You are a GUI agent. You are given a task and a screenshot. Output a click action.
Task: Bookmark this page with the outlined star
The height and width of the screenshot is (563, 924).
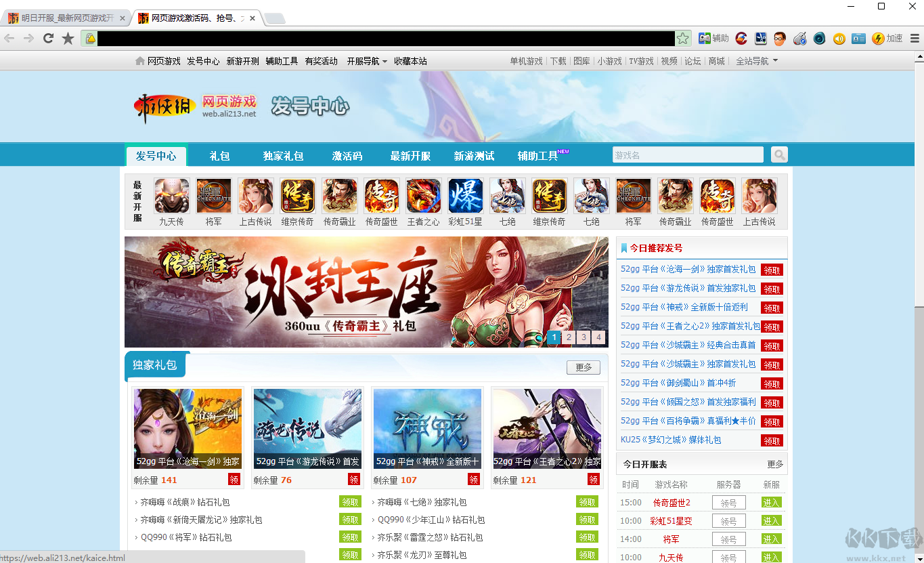click(x=683, y=39)
